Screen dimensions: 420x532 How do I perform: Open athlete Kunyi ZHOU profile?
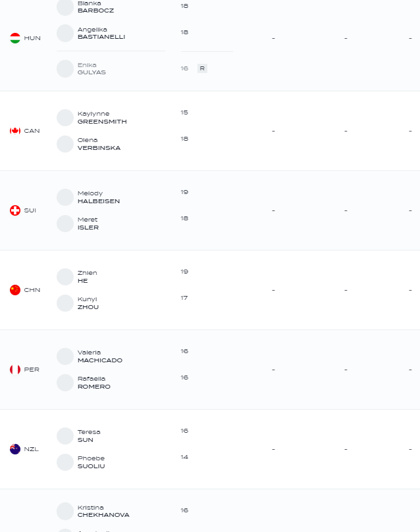click(x=88, y=303)
